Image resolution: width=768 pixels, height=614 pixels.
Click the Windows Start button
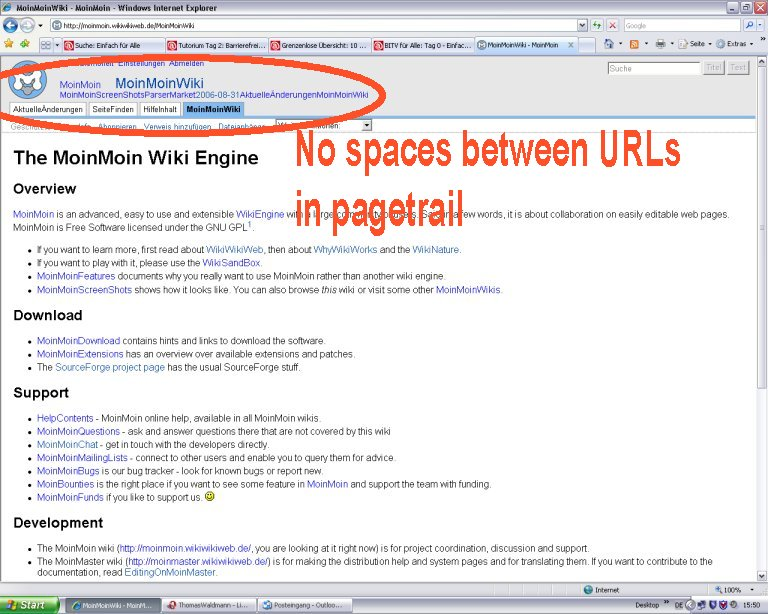(29, 605)
